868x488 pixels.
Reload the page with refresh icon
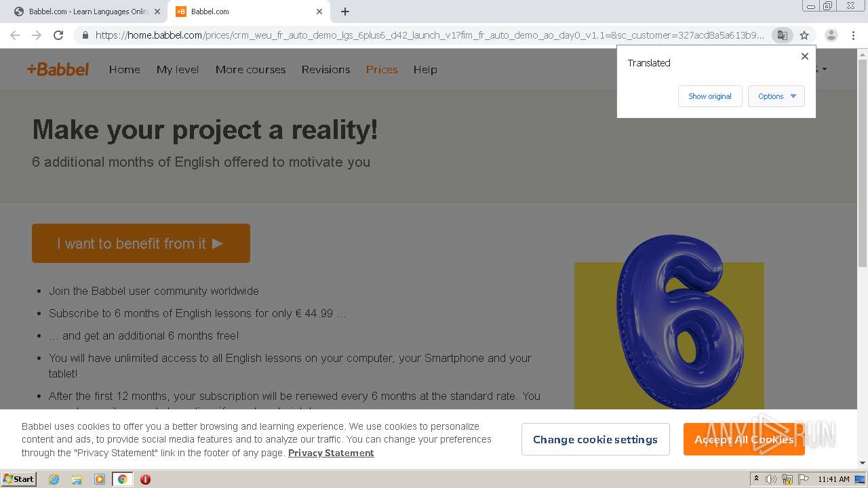pyautogui.click(x=58, y=35)
